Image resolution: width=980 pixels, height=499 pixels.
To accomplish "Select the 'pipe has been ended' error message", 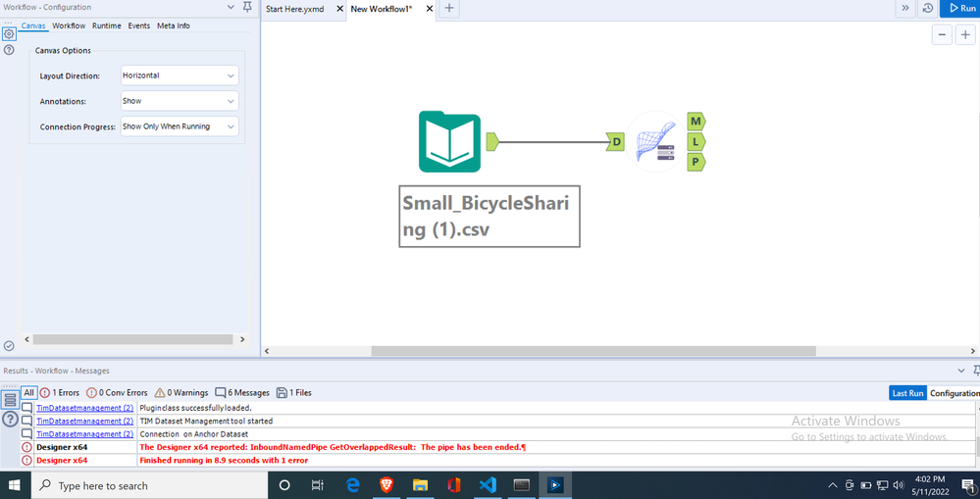I will tap(333, 447).
